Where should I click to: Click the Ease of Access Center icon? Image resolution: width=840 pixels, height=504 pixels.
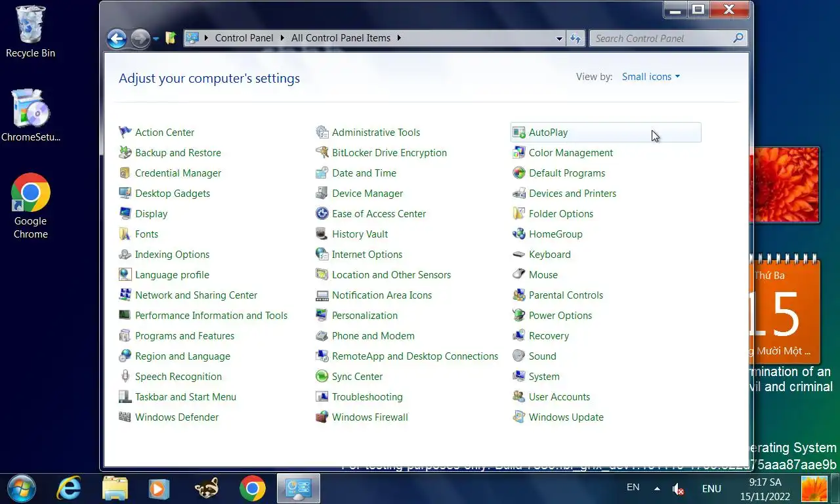pyautogui.click(x=322, y=214)
